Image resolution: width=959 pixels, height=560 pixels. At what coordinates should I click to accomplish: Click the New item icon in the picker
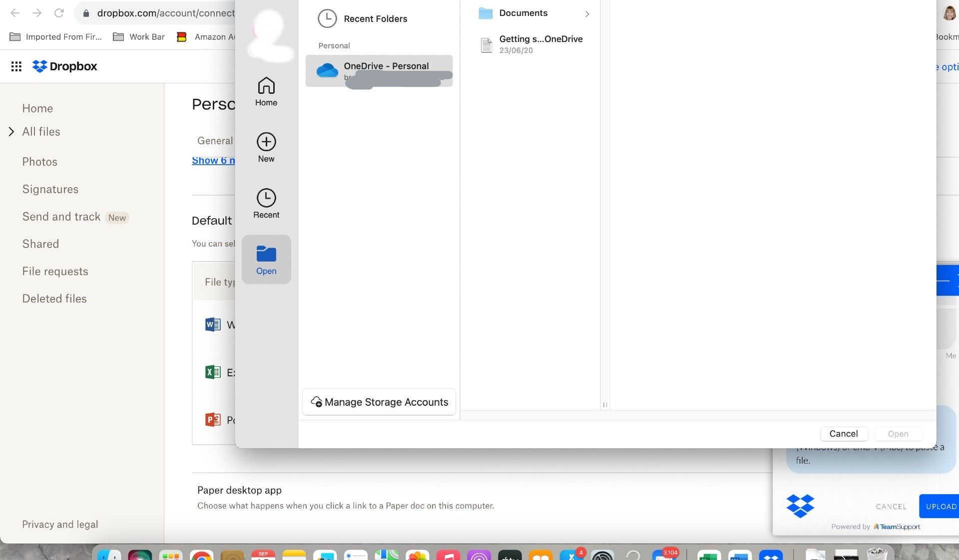266,144
